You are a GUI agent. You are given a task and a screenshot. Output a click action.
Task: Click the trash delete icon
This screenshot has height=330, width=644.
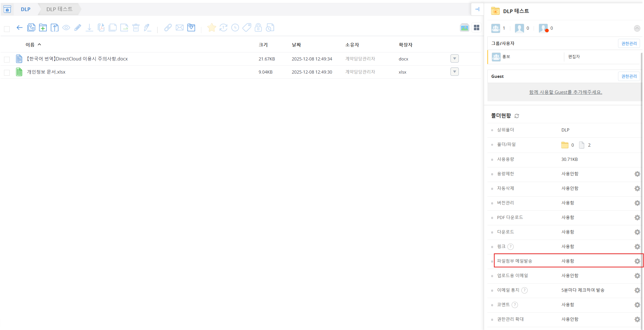point(136,28)
